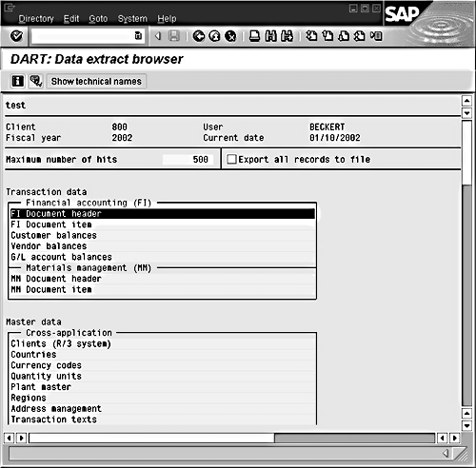476x468 pixels.
Task: Click the green checkmark Enter icon
Action: [x=16, y=36]
